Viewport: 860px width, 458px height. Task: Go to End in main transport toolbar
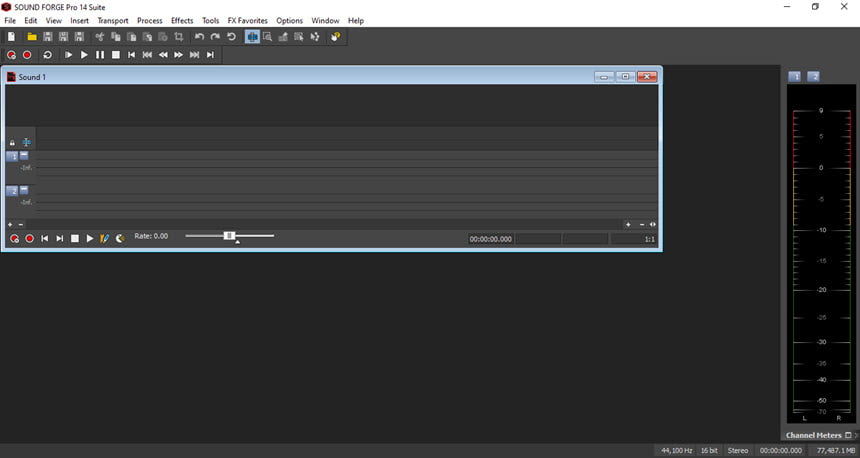210,55
